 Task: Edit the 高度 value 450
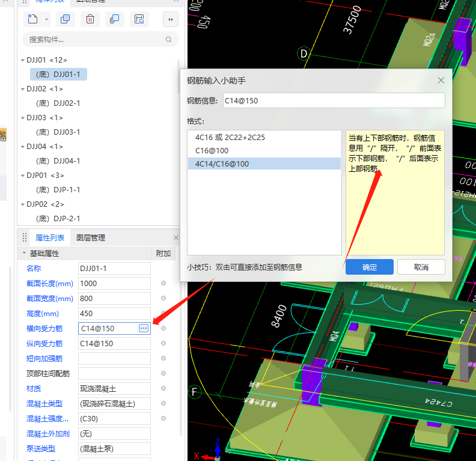tap(114, 314)
